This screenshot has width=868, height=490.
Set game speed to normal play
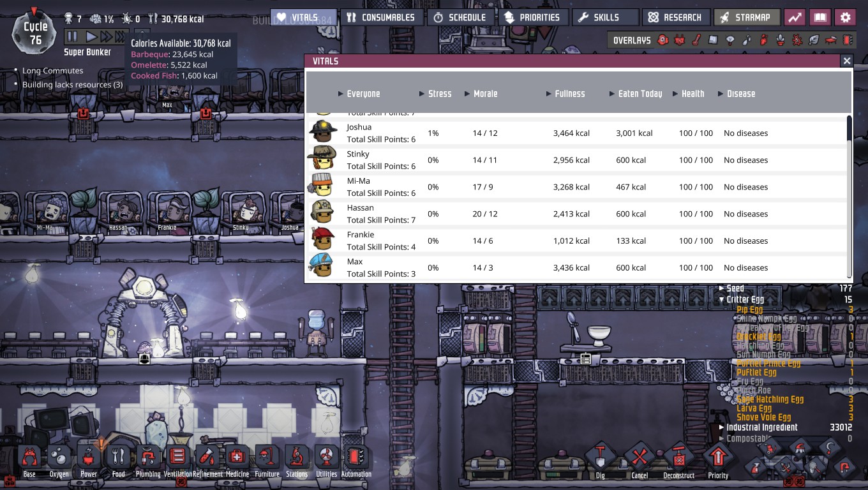point(91,37)
